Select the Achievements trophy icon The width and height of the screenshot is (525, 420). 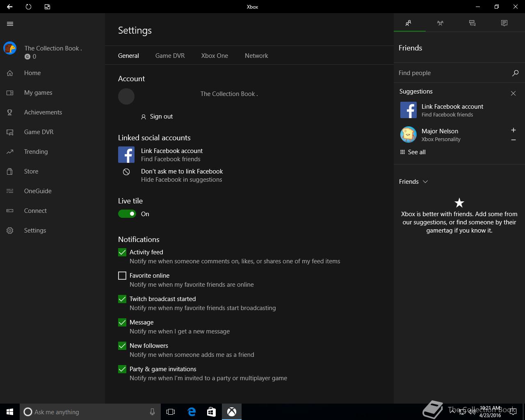[x=10, y=112]
